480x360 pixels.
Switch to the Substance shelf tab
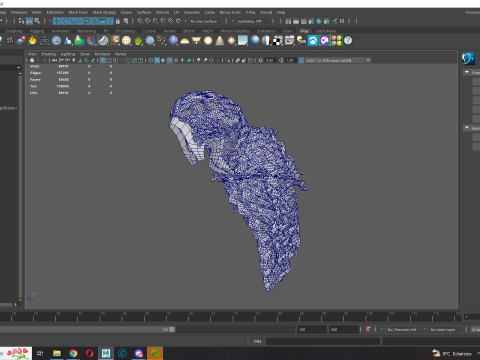coord(266,31)
